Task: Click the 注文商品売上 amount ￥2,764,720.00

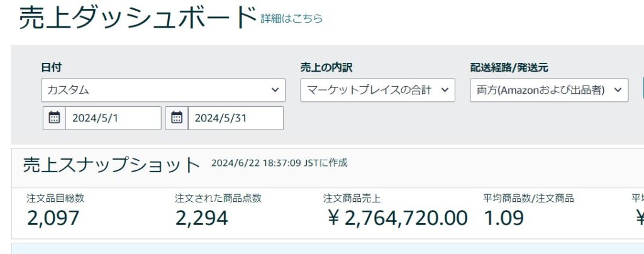Action: (x=397, y=218)
